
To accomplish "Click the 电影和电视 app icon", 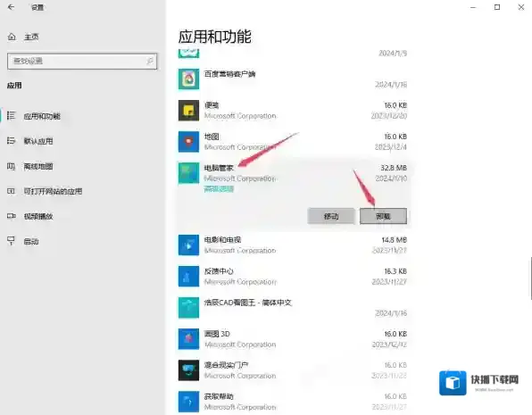I will pyautogui.click(x=188, y=245).
